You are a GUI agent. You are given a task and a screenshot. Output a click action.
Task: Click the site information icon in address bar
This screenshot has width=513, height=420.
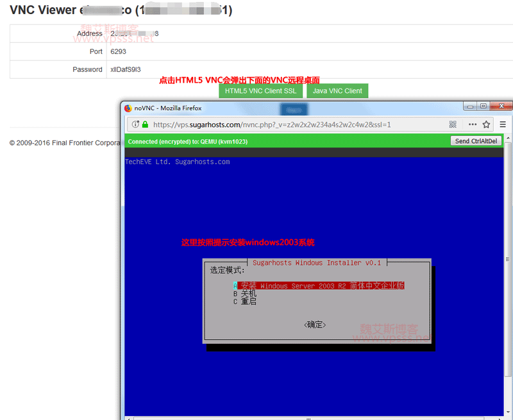[136, 124]
